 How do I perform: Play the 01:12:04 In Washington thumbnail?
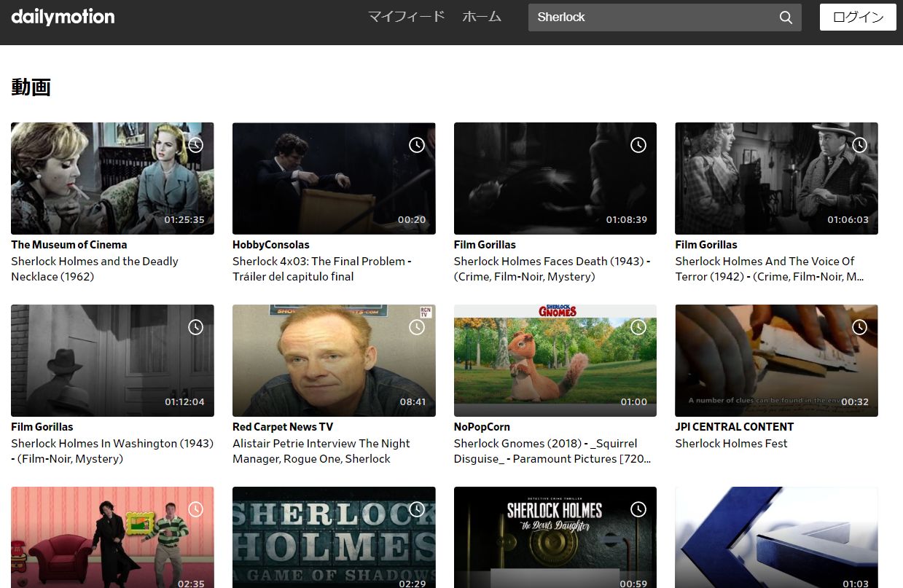tap(112, 361)
